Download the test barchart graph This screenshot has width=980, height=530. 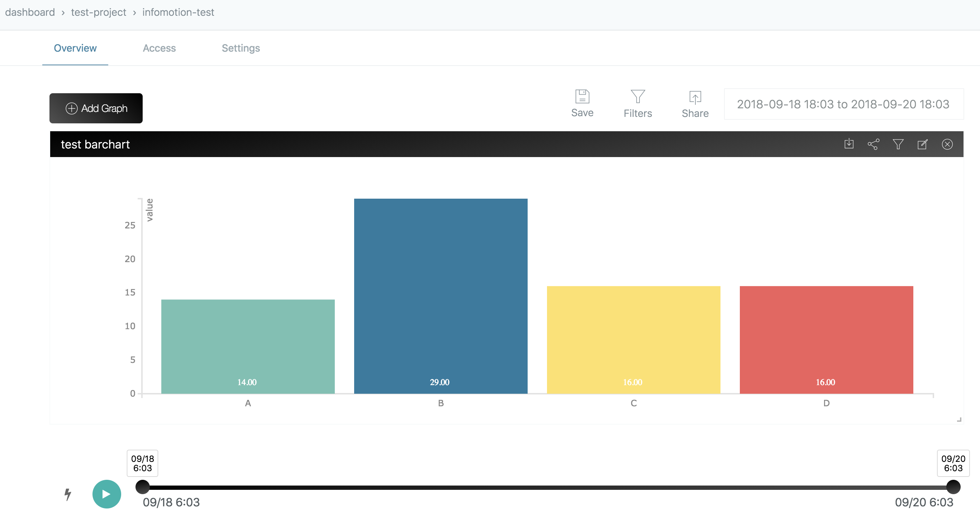tap(849, 144)
